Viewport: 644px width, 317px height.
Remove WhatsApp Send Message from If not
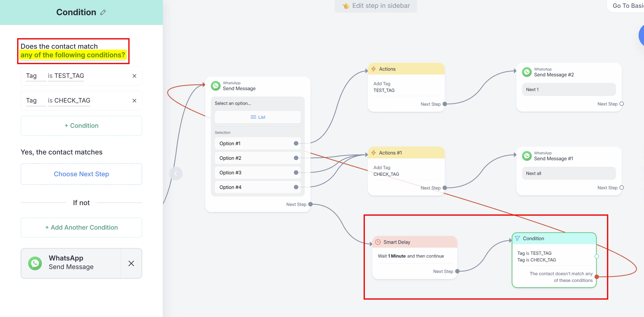coord(131,263)
